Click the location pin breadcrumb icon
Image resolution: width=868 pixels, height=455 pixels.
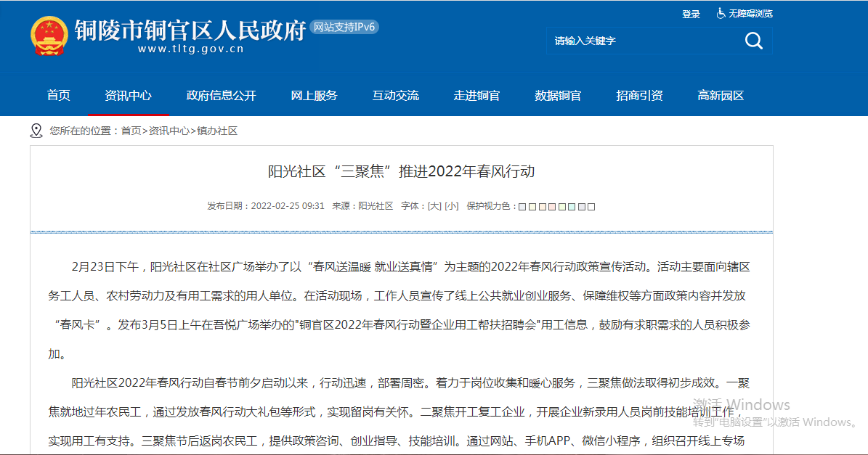(36, 131)
